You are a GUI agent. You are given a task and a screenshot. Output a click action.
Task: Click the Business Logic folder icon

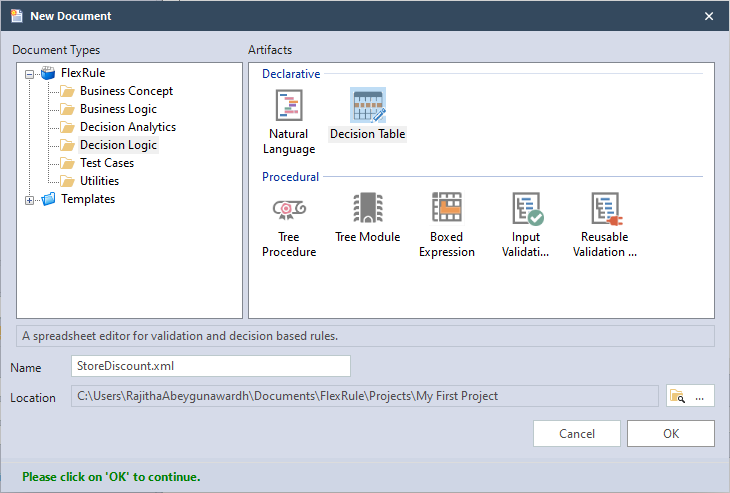pos(68,109)
